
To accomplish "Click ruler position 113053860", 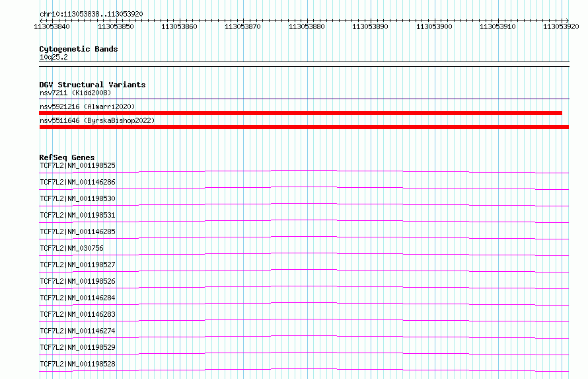I will 179,26.
